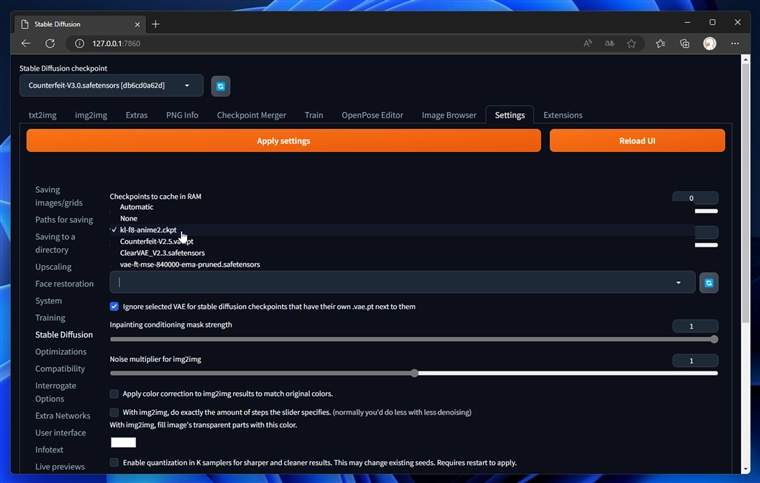Click the Checkpoints to cache number field
The image size is (760, 483).
pyautogui.click(x=695, y=198)
